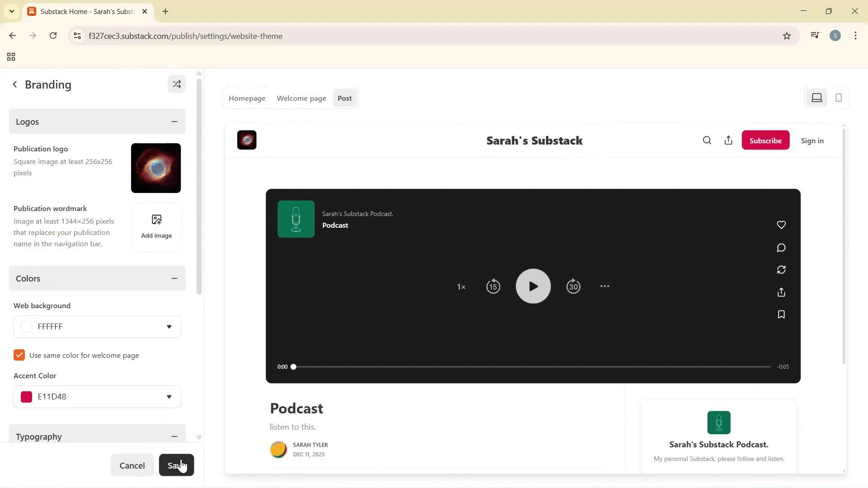Image resolution: width=868 pixels, height=488 pixels.
Task: Switch to mobile preview icon
Action: click(x=839, y=98)
